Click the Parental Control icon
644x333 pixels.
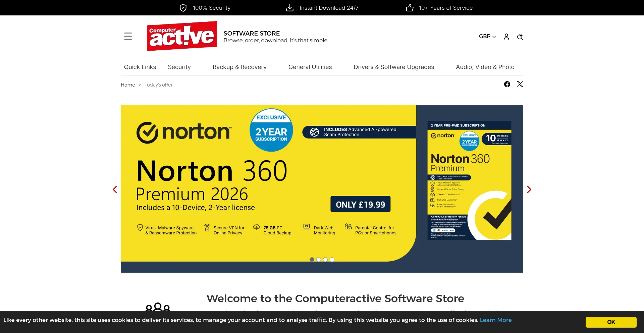coord(348,227)
